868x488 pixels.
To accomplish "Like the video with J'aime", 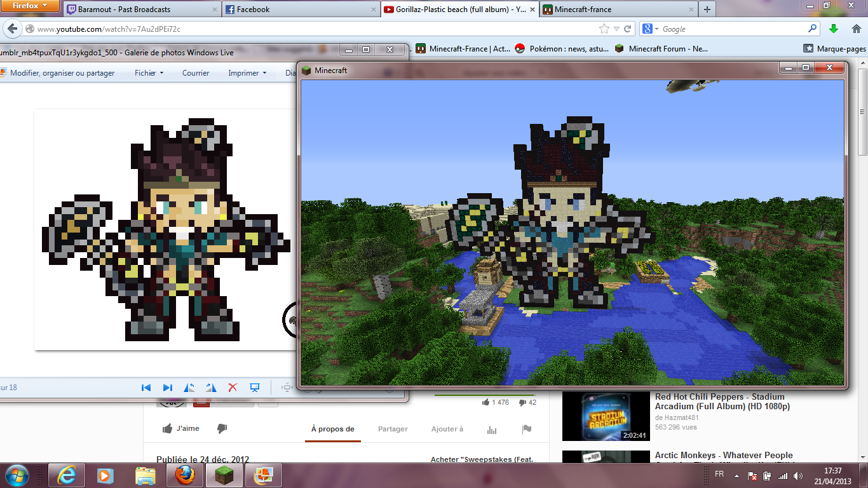I will point(181,429).
